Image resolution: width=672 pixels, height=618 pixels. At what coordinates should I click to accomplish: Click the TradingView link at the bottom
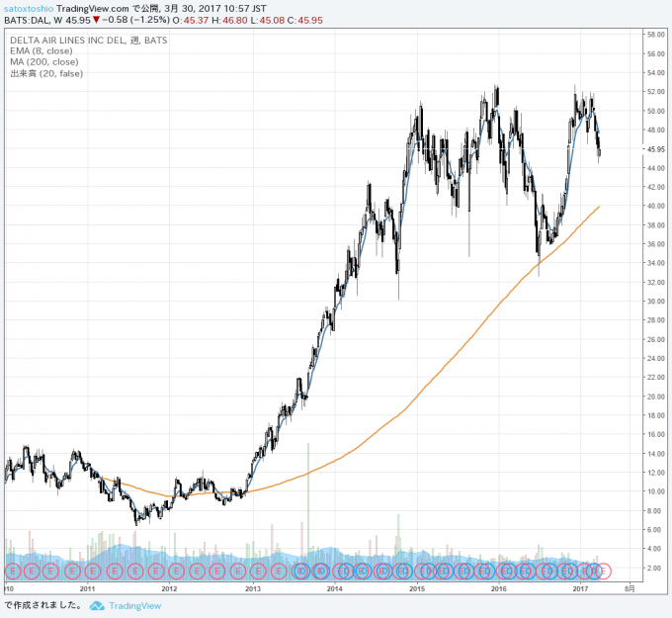[134, 605]
